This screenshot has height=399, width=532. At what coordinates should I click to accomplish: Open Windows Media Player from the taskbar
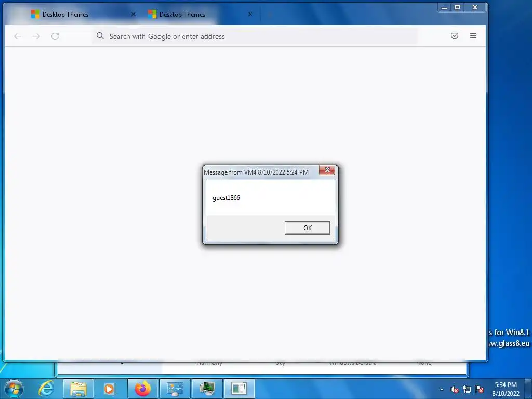[x=109, y=389]
